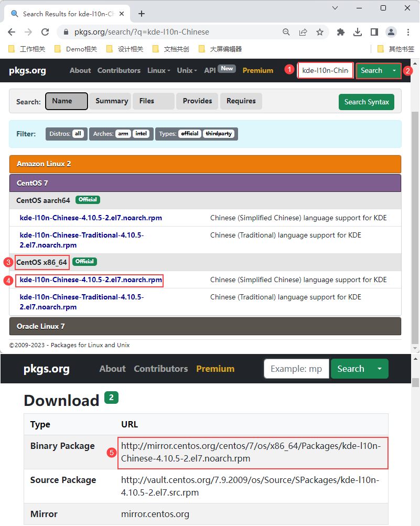Open x86_64 kde-l10n-Chinese-4.10.5-2.el7.noarch.rpm link
This screenshot has width=420, height=526.
[x=91, y=280]
